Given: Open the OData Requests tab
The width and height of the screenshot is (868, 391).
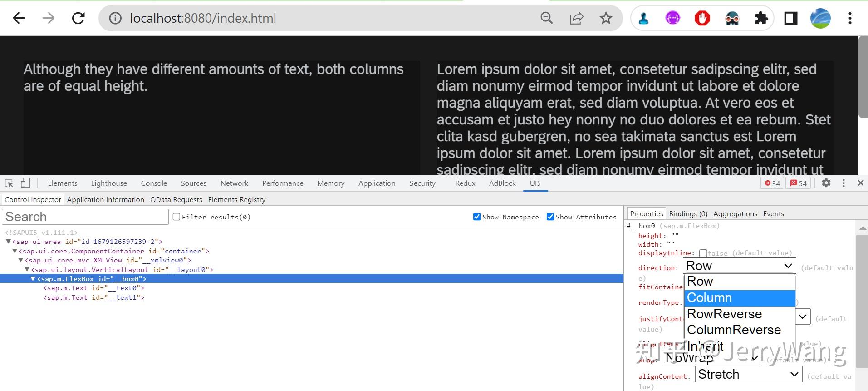Looking at the screenshot, I should point(176,200).
